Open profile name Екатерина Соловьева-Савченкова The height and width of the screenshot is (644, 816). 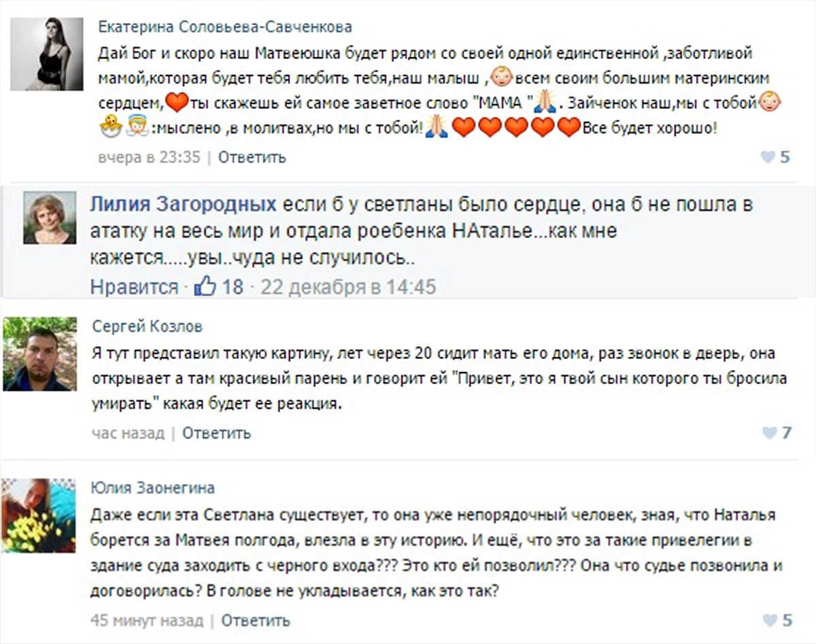pos(225,27)
